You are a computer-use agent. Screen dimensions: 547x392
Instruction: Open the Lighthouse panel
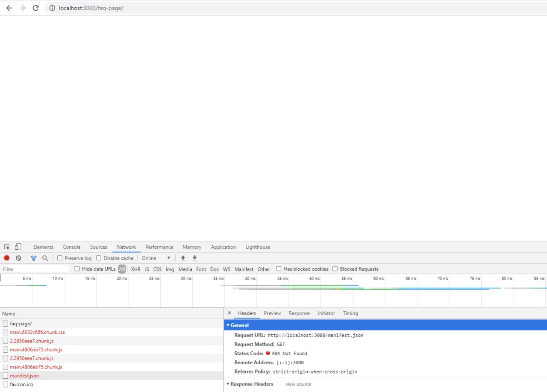coord(258,247)
